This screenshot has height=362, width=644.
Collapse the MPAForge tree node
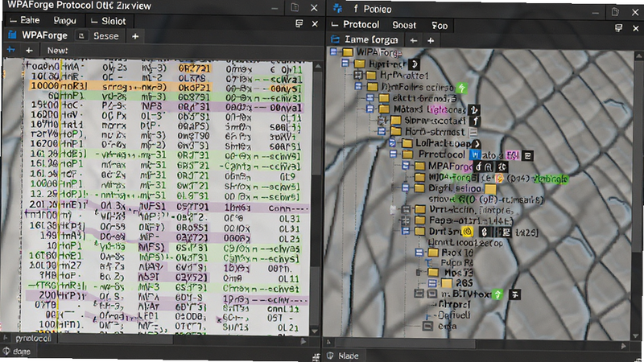(406, 166)
